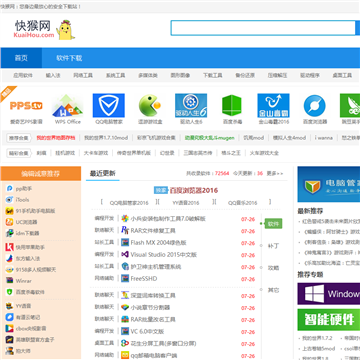
Task: Select the 其它 side tab
Action: click(273, 290)
